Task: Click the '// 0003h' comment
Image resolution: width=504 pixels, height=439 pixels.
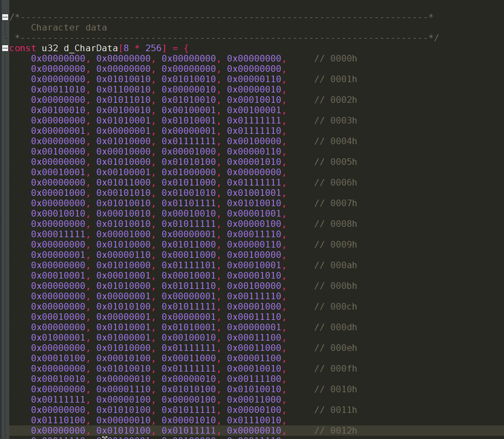Action: pyautogui.click(x=336, y=121)
